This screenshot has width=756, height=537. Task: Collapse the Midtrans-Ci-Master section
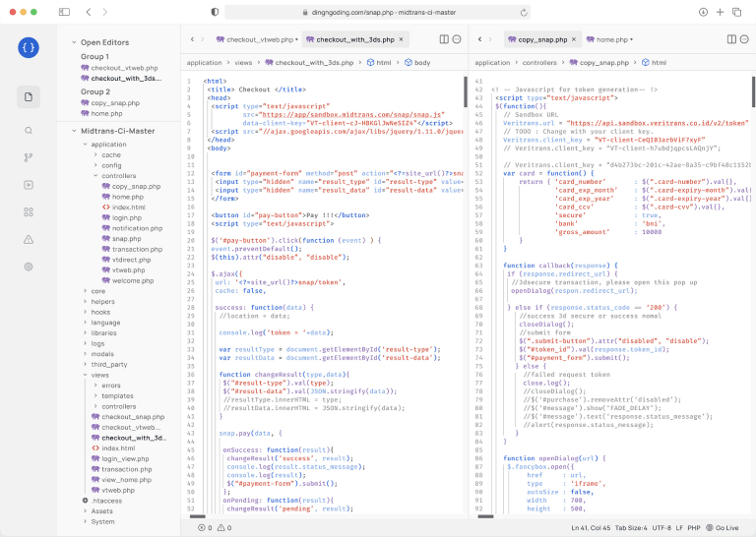coord(74,131)
